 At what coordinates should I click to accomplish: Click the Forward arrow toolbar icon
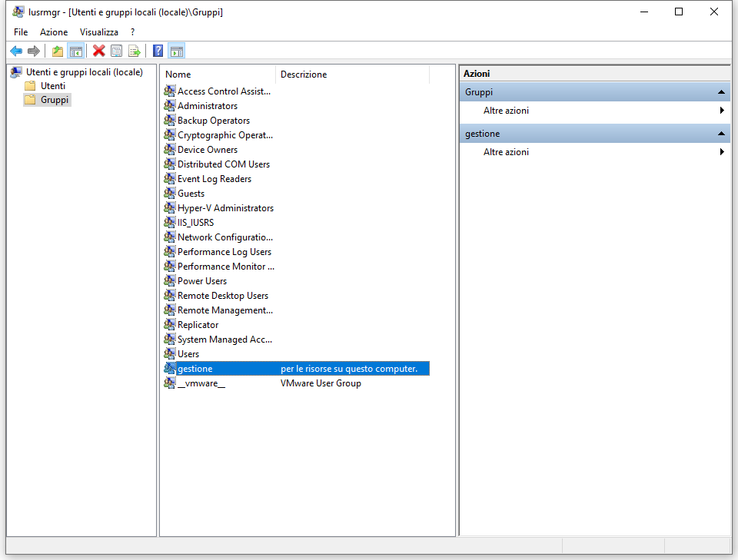point(33,51)
